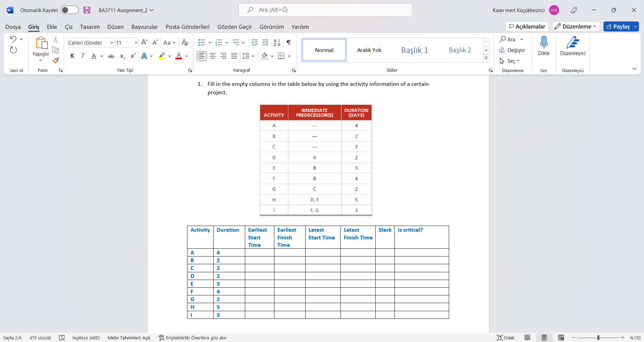Open the Seç dropdown
This screenshot has height=342, width=644.
pos(510,61)
